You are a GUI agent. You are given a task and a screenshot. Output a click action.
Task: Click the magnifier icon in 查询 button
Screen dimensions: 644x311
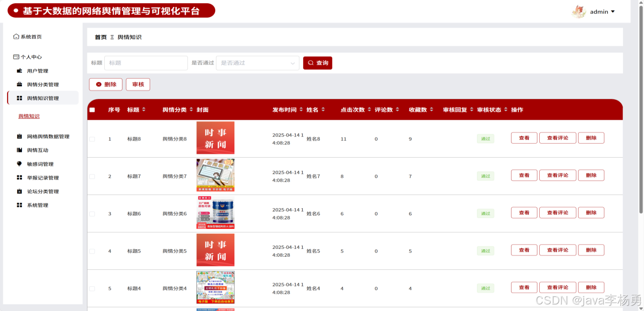(311, 63)
